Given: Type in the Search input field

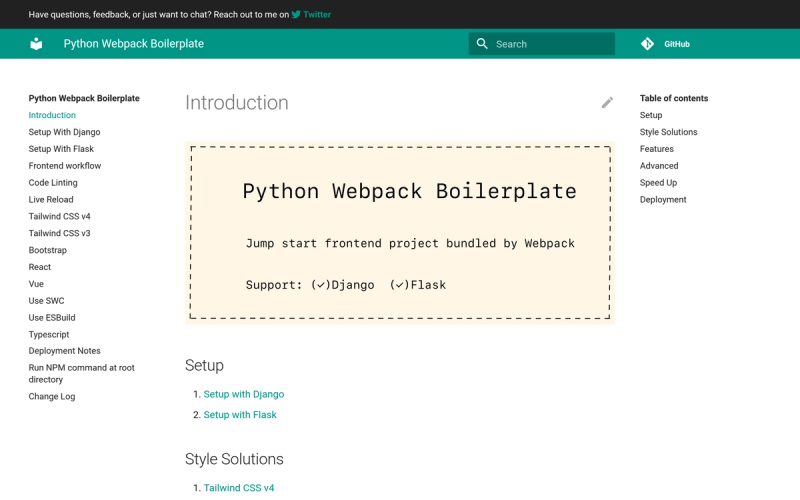Looking at the screenshot, I should [552, 44].
